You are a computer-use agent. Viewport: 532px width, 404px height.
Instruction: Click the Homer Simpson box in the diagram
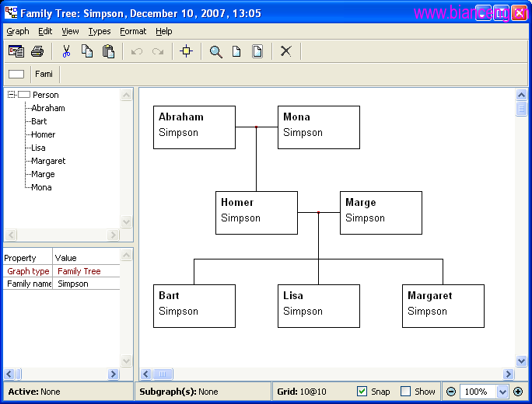pos(257,213)
